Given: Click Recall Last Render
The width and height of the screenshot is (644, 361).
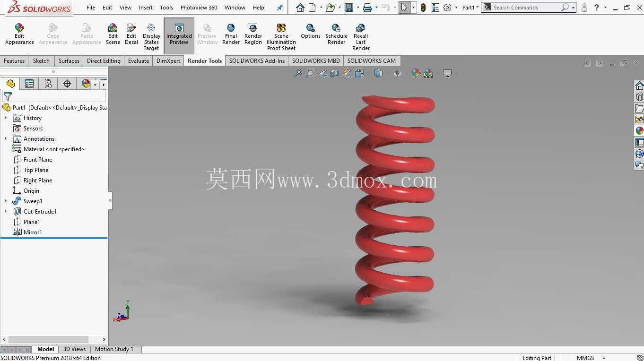Looking at the screenshot, I should click(x=361, y=37).
